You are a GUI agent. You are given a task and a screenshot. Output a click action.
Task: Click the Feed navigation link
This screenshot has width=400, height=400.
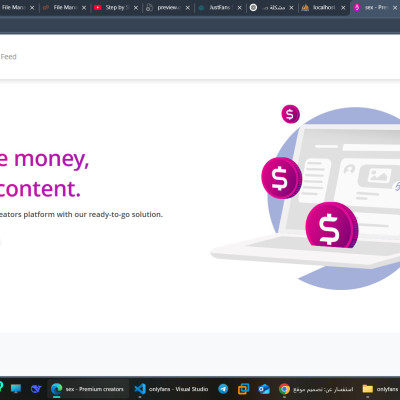[x=8, y=57]
